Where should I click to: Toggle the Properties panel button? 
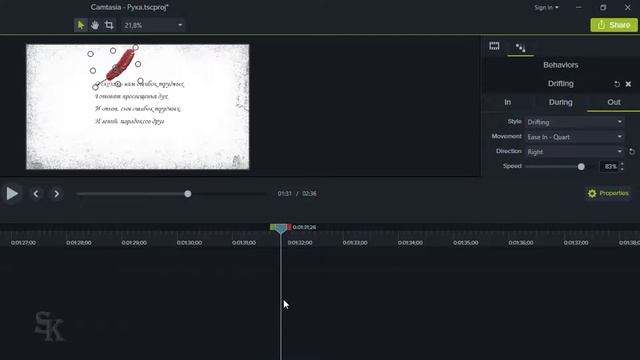coord(608,193)
